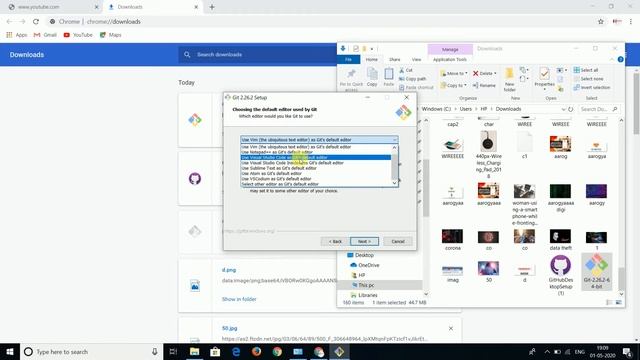Screen dimensions: 640x360
Task: Bookmark this page with star icon
Action: (600, 22)
